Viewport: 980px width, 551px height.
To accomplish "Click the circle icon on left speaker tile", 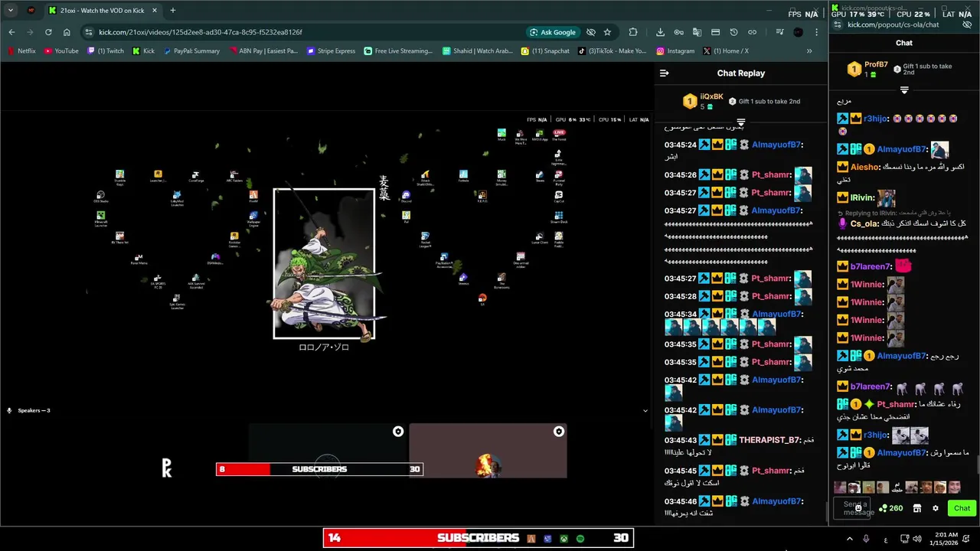I will [x=398, y=432].
